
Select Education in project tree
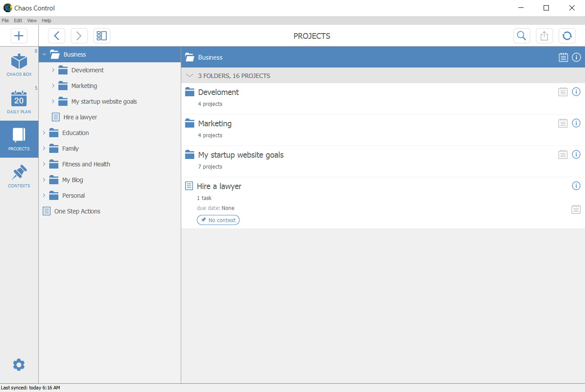(x=110, y=133)
